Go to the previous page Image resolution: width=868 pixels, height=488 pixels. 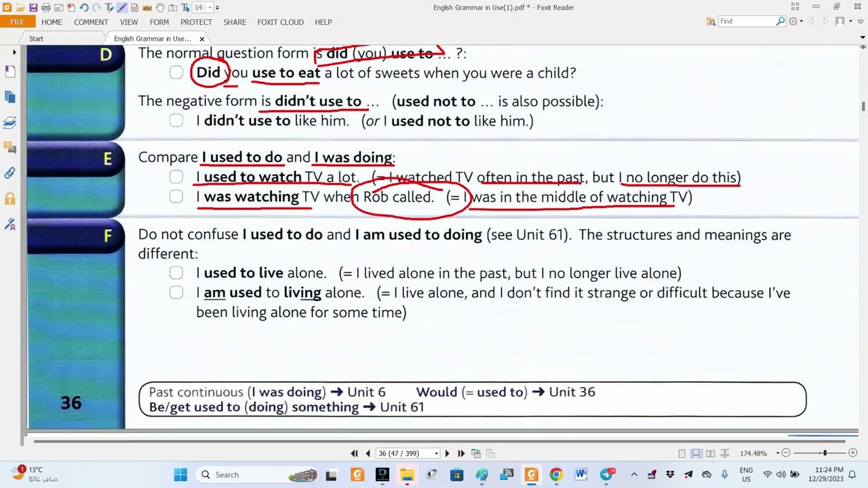point(368,453)
